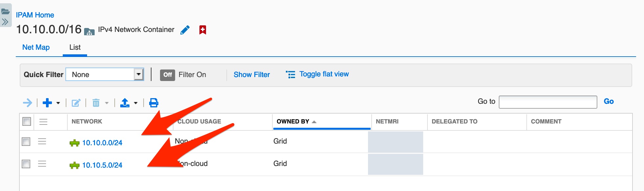Click the export upload icon
This screenshot has height=191, width=644.
pyautogui.click(x=125, y=103)
